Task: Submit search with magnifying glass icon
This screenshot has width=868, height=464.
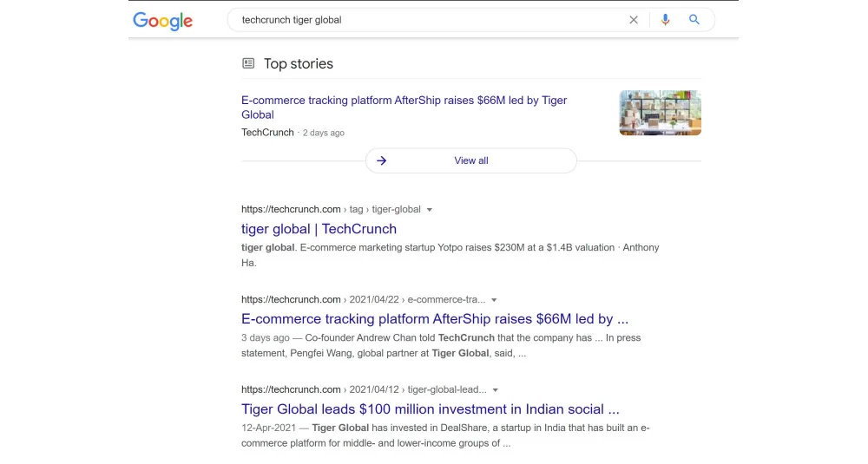Action: tap(694, 20)
